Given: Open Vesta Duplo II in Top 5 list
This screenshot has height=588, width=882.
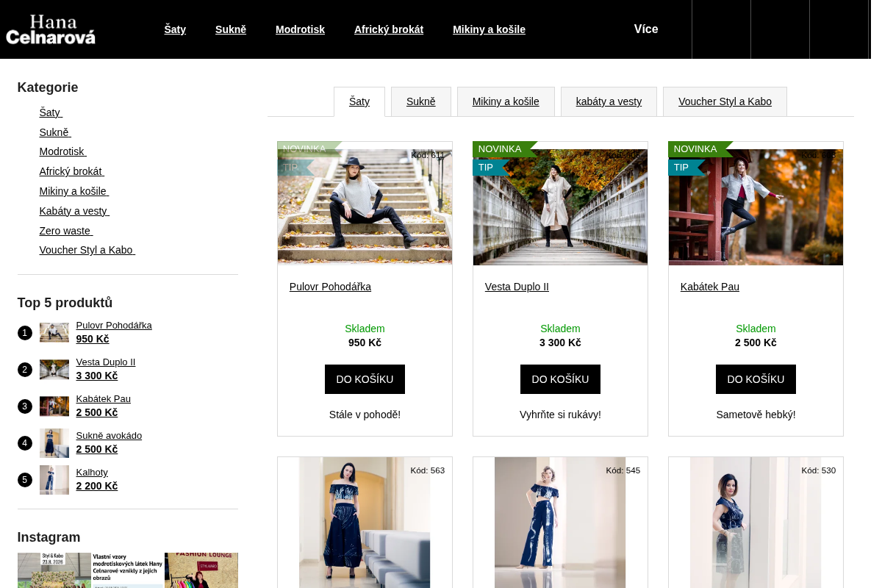Looking at the screenshot, I should pos(106,362).
